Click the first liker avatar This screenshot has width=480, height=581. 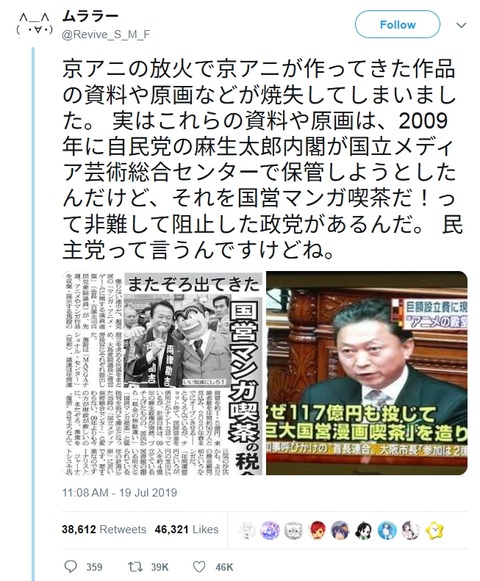click(246, 530)
